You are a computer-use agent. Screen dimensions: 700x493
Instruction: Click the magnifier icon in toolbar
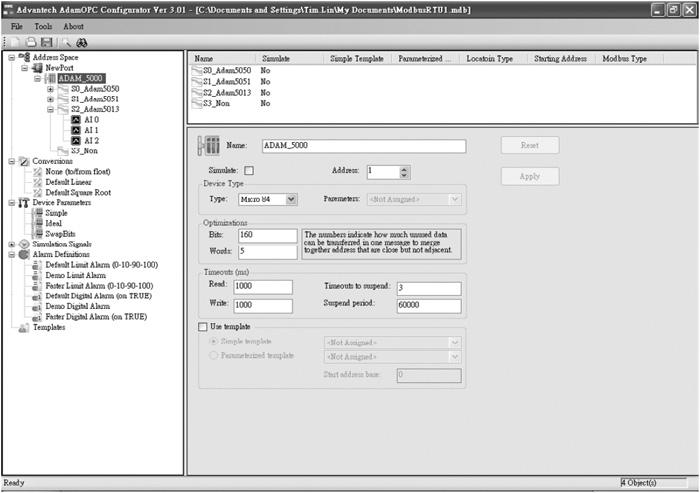(x=66, y=42)
